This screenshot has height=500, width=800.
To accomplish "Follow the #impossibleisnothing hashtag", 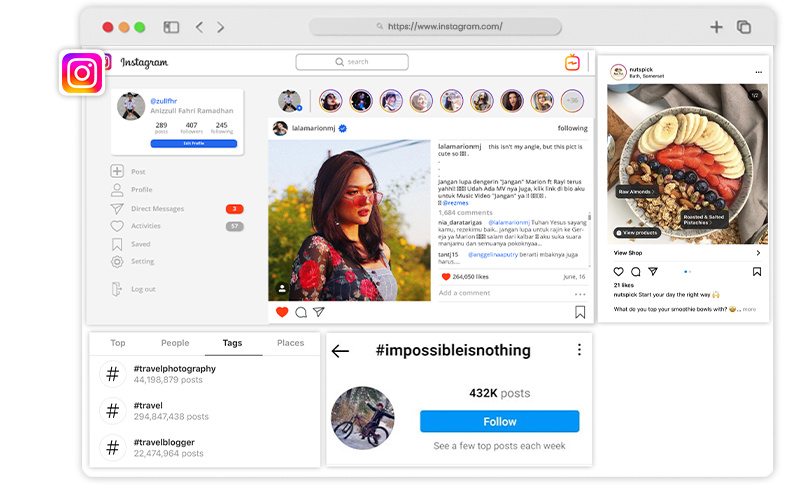I will [499, 421].
